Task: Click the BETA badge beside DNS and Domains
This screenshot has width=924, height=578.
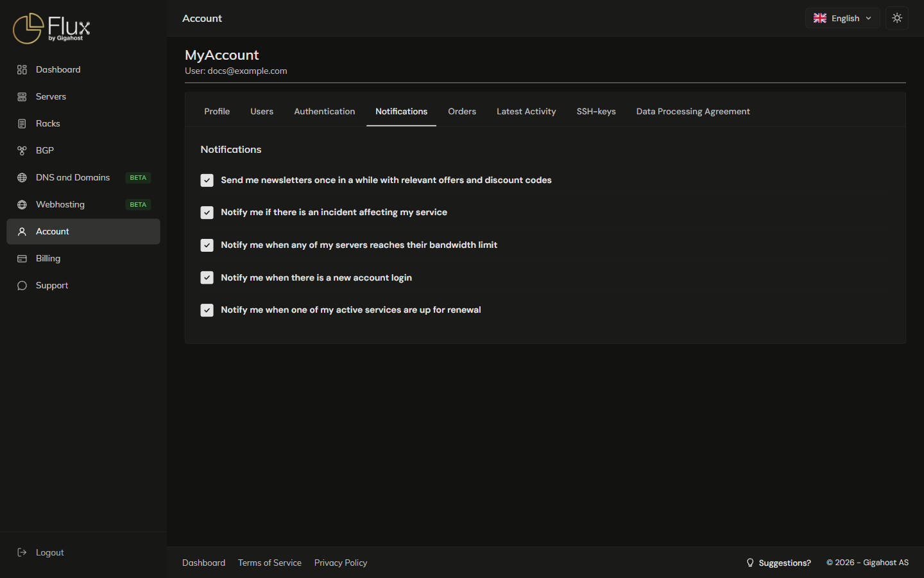Action: coord(138,178)
